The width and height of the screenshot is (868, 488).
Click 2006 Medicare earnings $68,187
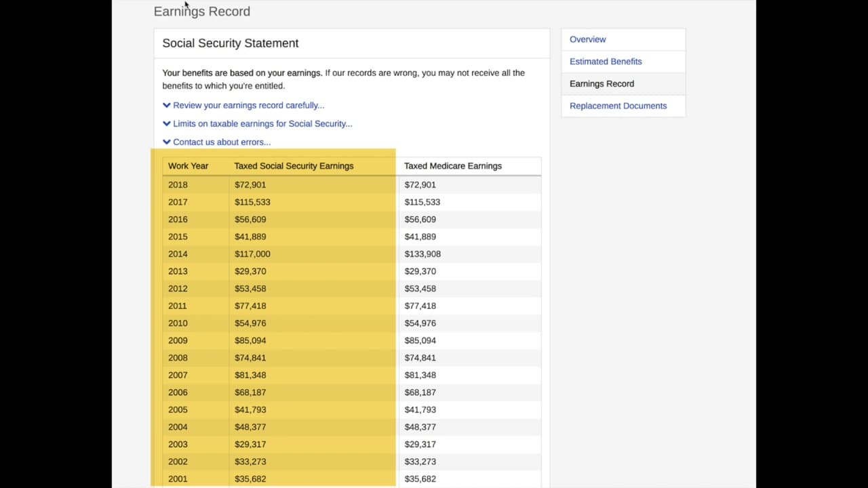(420, 392)
